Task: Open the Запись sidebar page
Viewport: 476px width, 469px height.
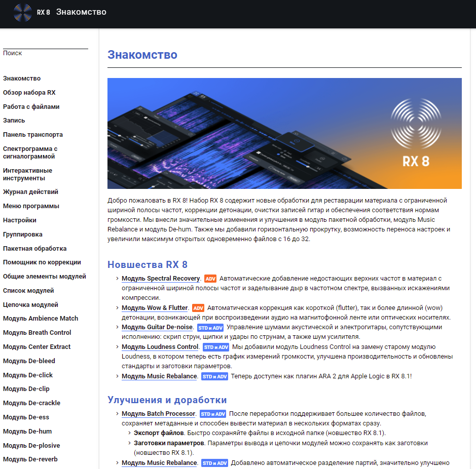Action: click(14, 121)
